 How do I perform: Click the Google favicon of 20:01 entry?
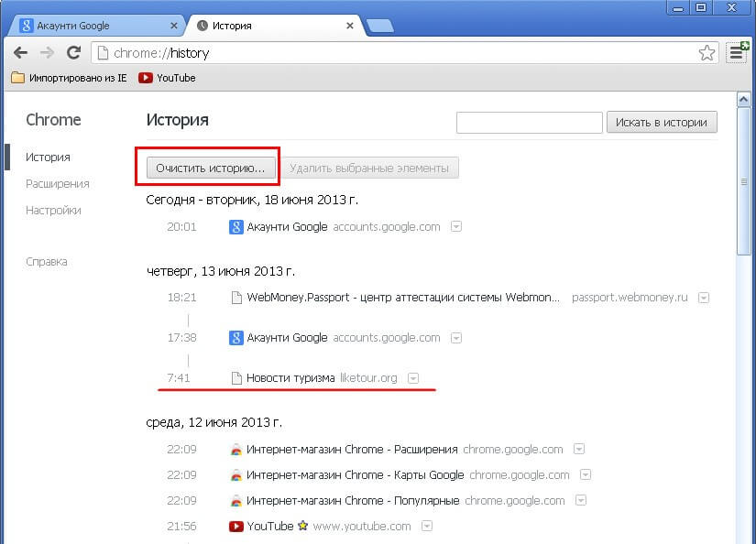point(236,226)
